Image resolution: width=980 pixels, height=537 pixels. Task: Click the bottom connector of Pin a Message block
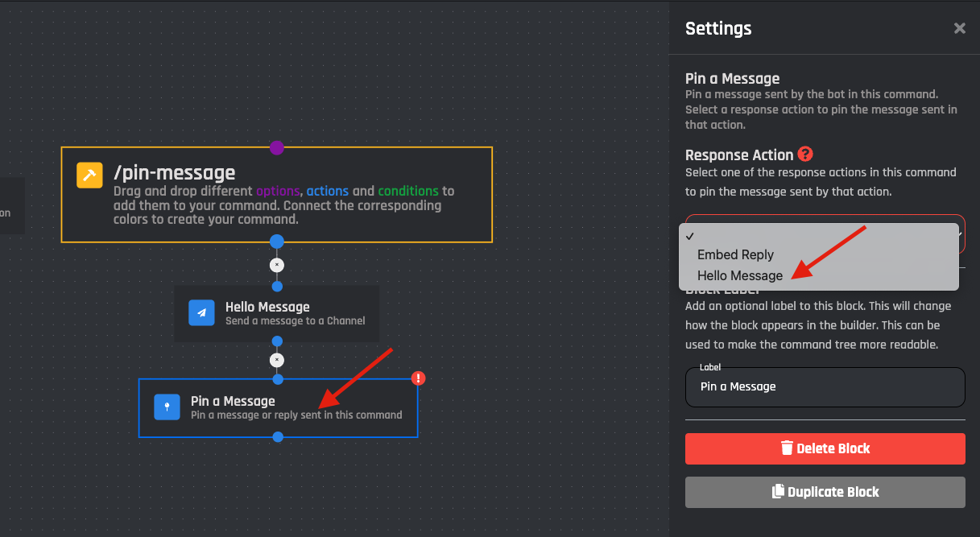(x=278, y=437)
